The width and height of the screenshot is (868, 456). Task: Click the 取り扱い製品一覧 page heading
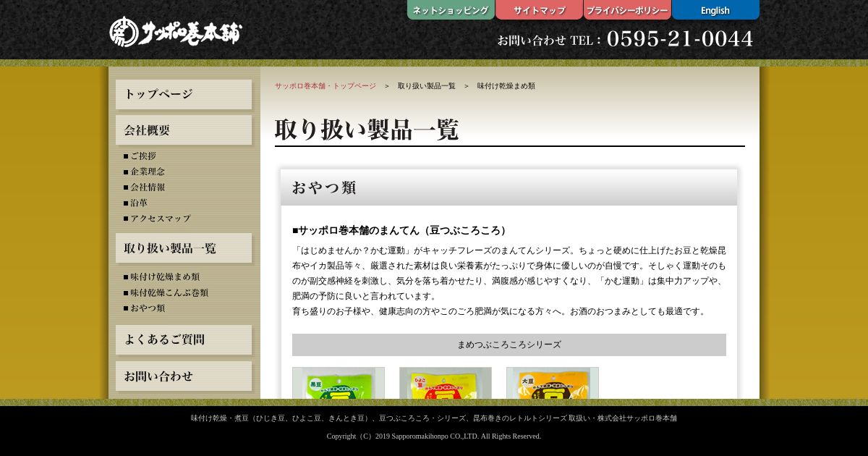pyautogui.click(x=367, y=130)
